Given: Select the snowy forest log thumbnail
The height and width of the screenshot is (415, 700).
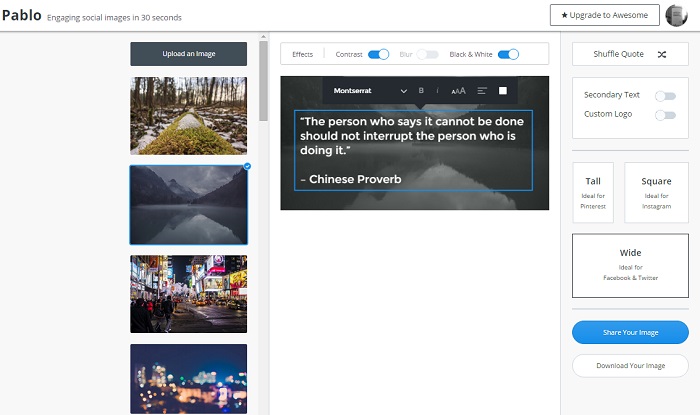Looking at the screenshot, I should pos(188,115).
